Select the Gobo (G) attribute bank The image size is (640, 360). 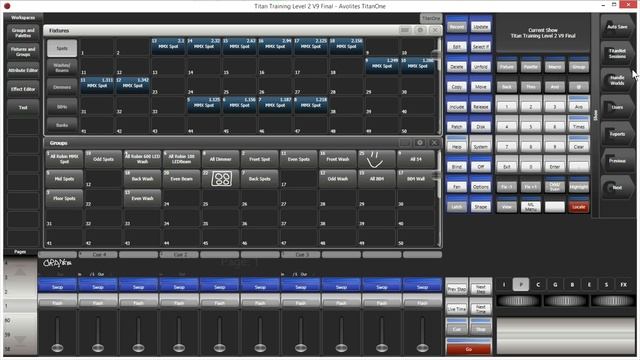click(x=555, y=284)
